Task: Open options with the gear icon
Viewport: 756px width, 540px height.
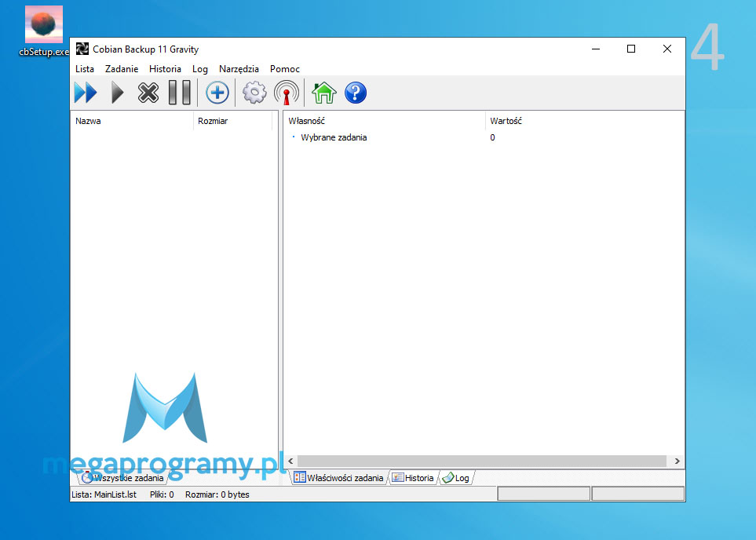Action: tap(254, 93)
